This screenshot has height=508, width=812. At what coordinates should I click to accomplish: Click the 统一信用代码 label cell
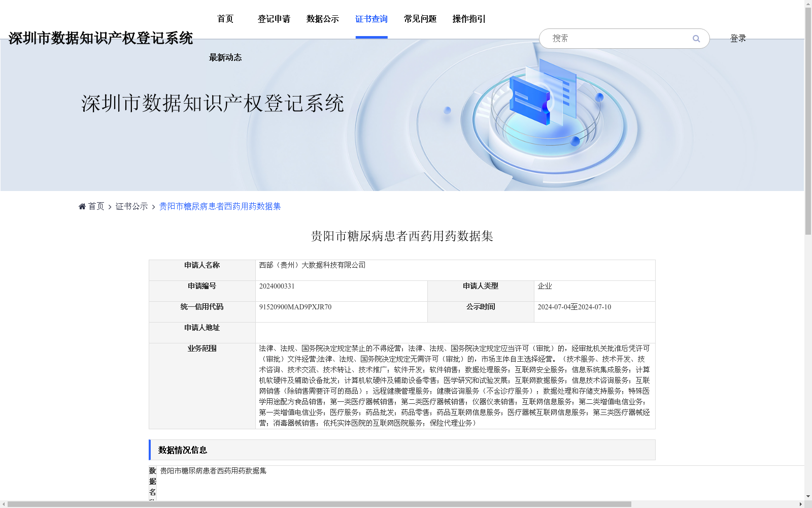point(202,312)
